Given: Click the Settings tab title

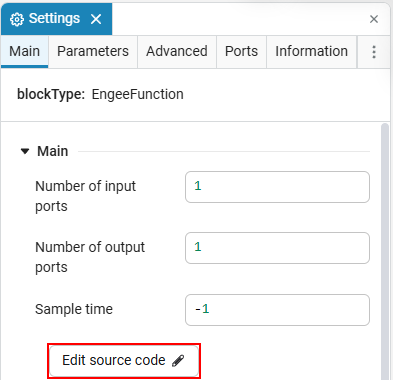Looking at the screenshot, I should pyautogui.click(x=54, y=19).
